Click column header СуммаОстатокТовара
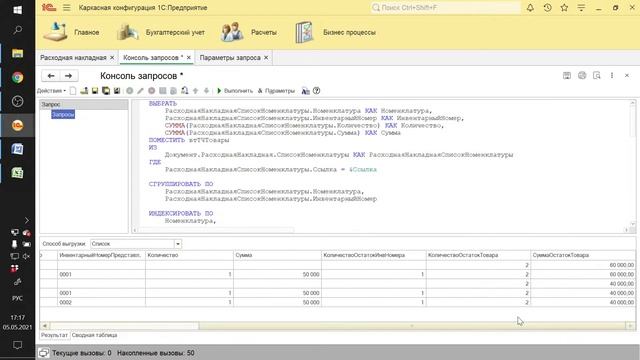This screenshot has width=640, height=360. coord(583,255)
